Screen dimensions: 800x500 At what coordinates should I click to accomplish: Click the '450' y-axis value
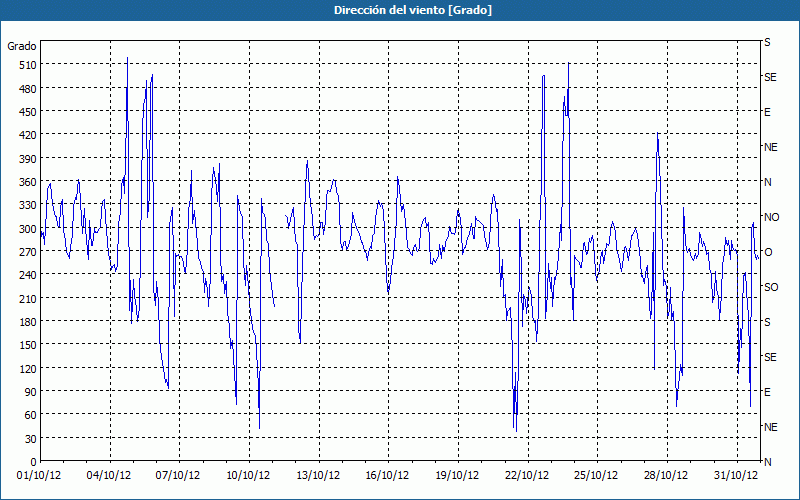pyautogui.click(x=28, y=112)
